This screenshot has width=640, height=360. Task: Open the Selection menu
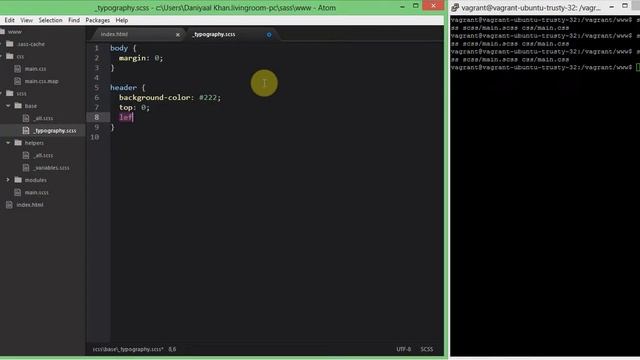click(x=50, y=20)
